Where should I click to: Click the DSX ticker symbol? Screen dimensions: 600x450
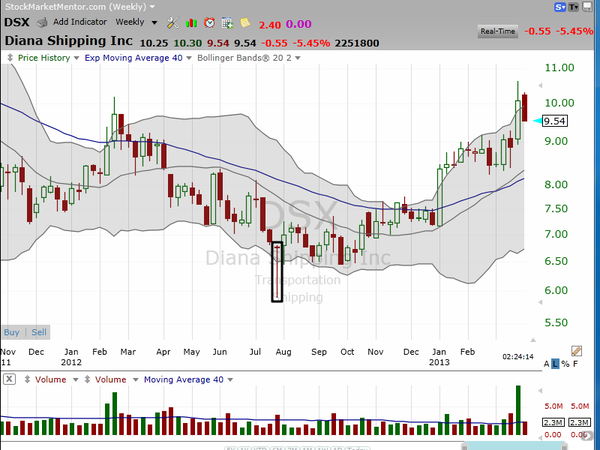point(17,22)
